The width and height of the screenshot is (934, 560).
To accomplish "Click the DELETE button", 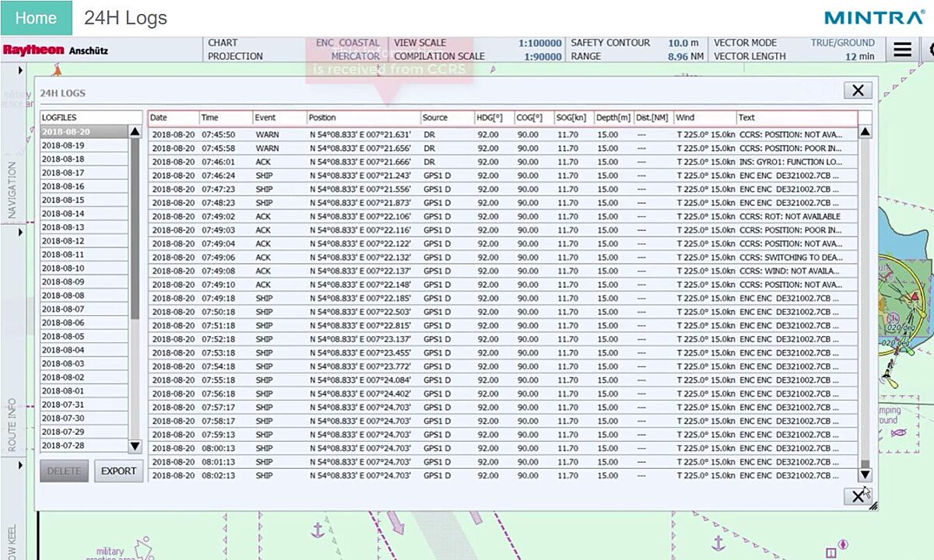I will click(64, 471).
